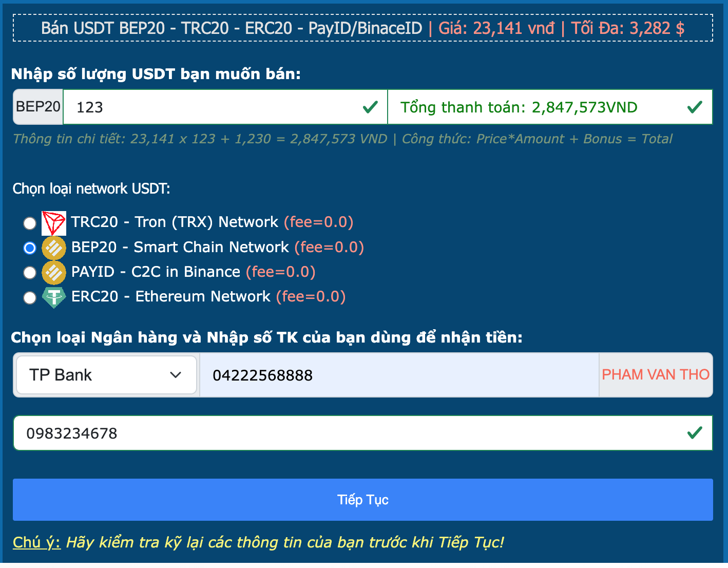Click the fee=0.0 text beside PAYID
Viewport: 728px width, 568px height.
tap(281, 272)
